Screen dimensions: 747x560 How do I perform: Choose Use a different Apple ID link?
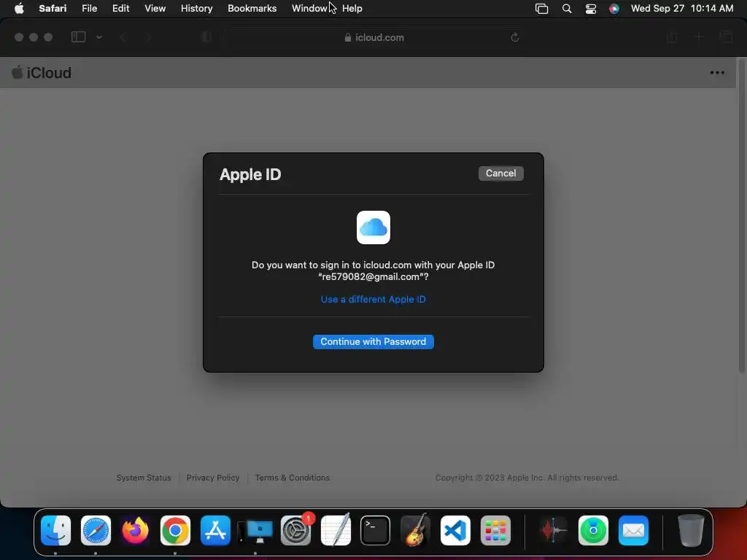coord(373,299)
